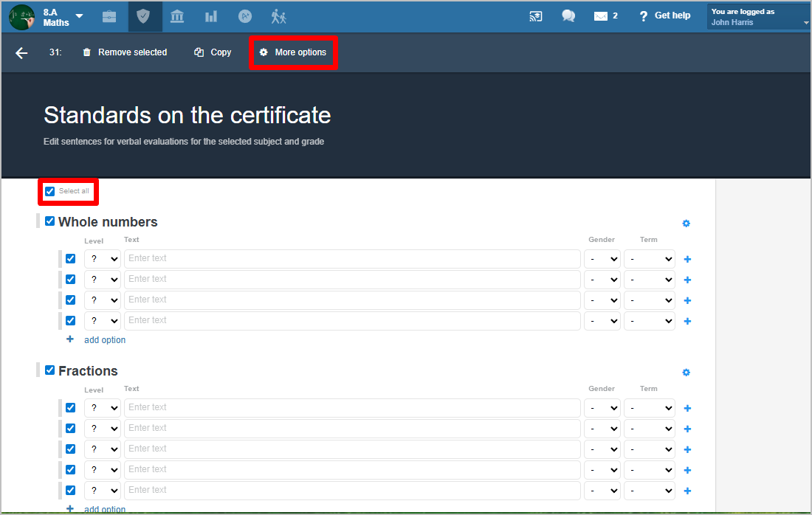Click the back arrow icon
The image size is (812, 515).
(21, 52)
